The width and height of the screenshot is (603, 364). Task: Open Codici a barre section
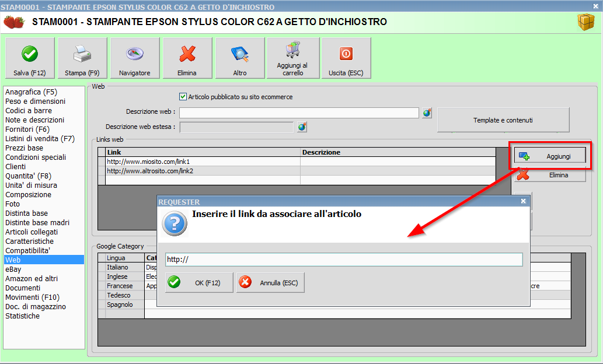(29, 111)
